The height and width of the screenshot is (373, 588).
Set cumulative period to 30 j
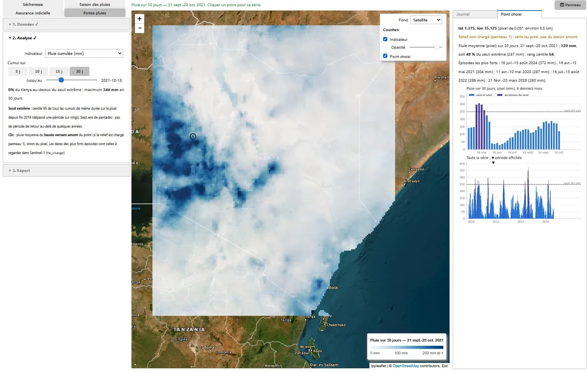point(79,72)
